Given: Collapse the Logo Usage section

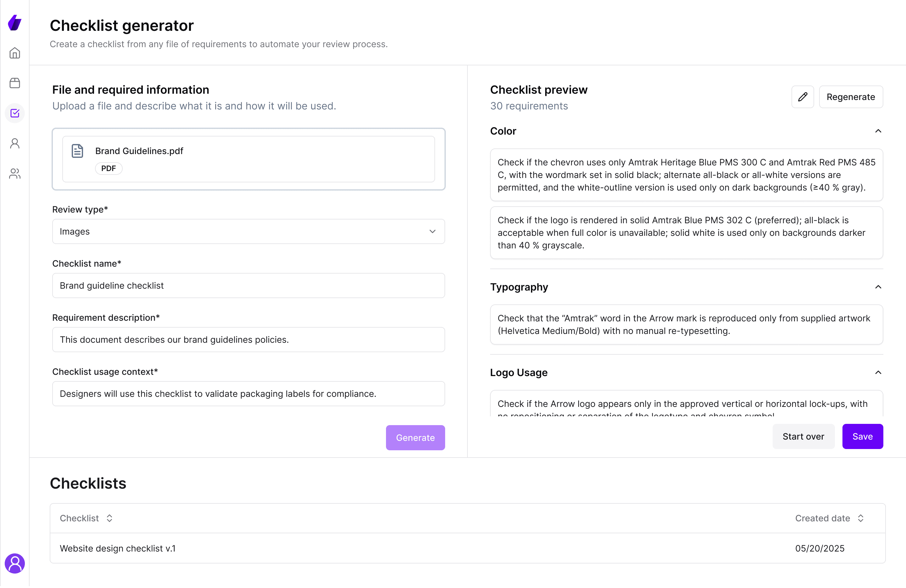Looking at the screenshot, I should [x=878, y=373].
